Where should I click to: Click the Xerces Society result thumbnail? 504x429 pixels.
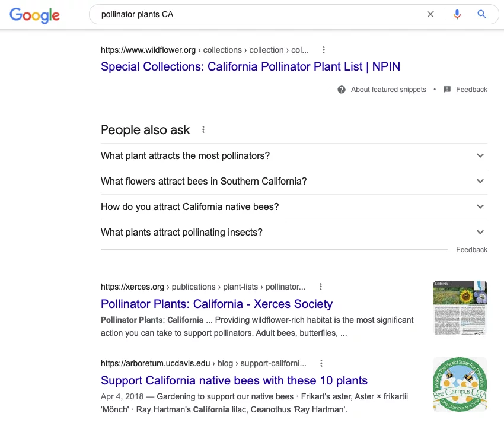point(460,308)
